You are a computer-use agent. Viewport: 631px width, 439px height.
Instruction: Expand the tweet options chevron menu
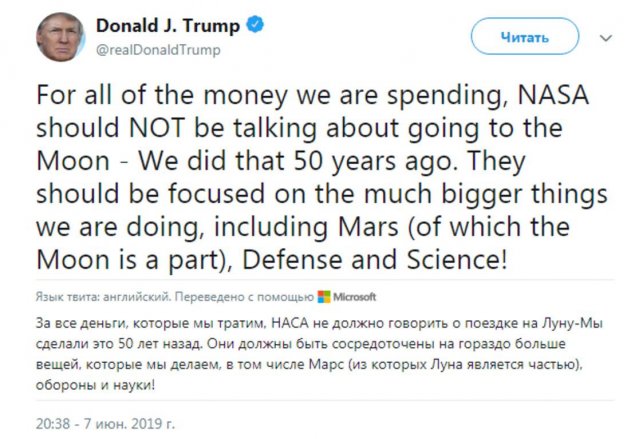tap(604, 36)
